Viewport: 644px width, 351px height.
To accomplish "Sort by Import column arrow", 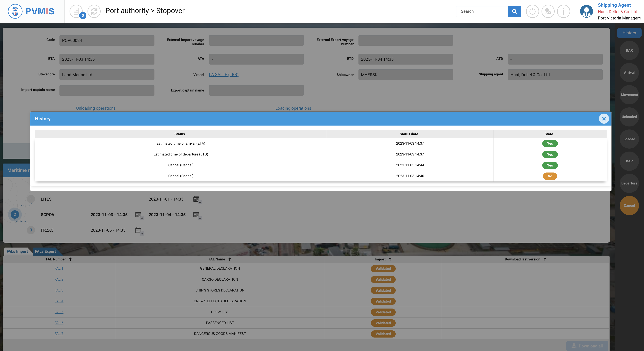I will point(390,259).
